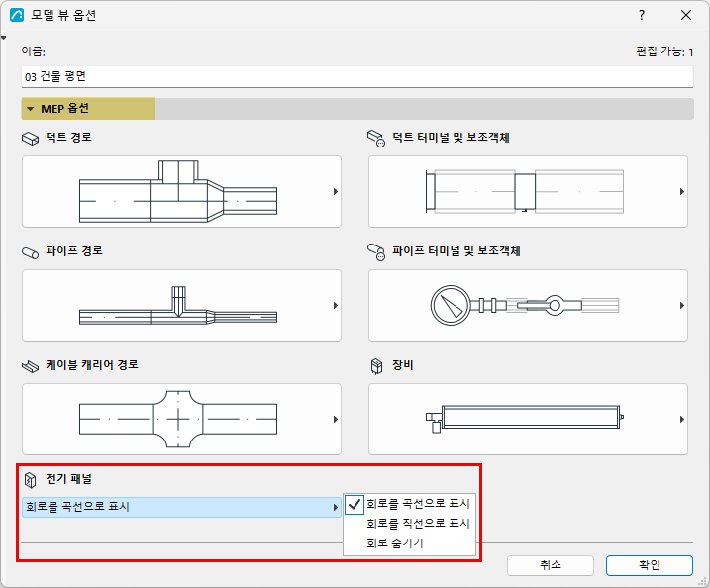Click the 케이블 캐리어 경로 heading text
Image resolution: width=710 pixels, height=588 pixels.
point(92,365)
